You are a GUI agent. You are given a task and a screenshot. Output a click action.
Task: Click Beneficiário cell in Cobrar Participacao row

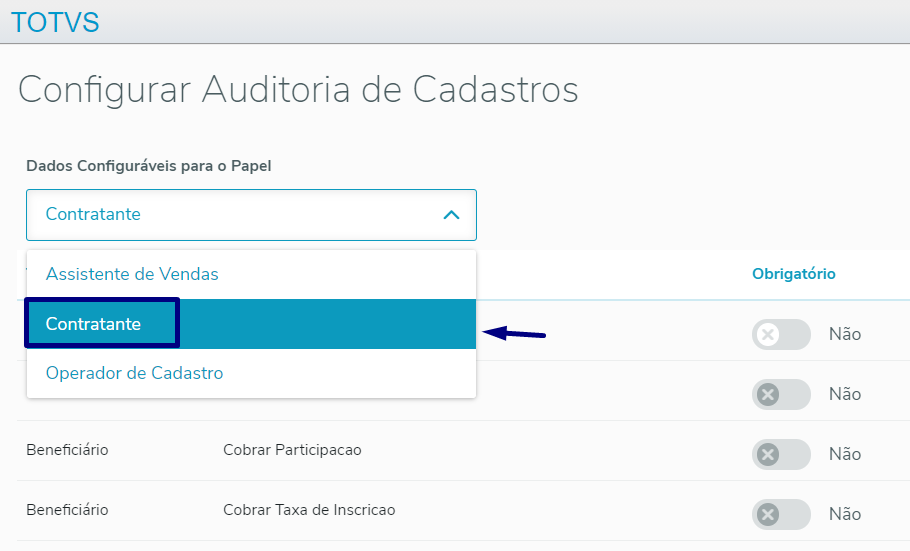(x=67, y=450)
